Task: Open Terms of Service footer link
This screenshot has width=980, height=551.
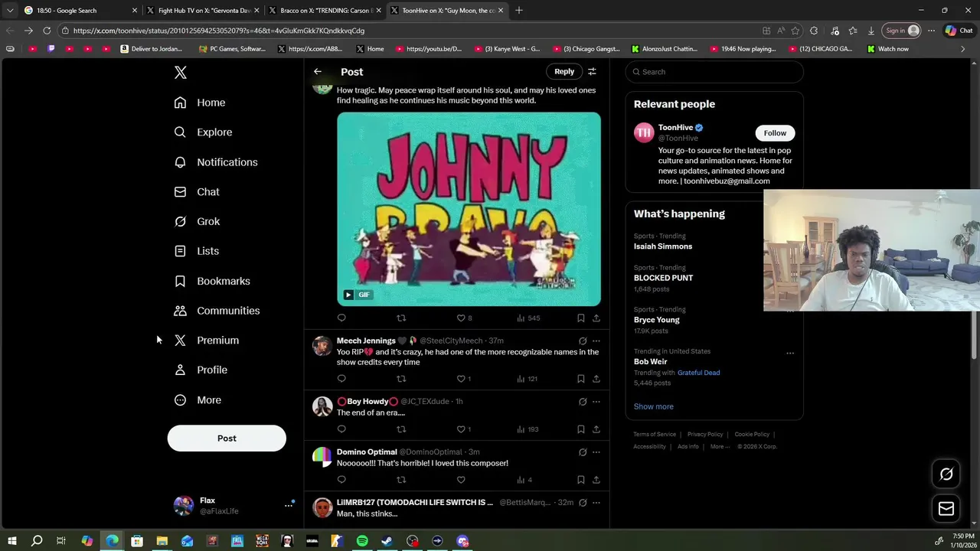Action: coord(655,435)
